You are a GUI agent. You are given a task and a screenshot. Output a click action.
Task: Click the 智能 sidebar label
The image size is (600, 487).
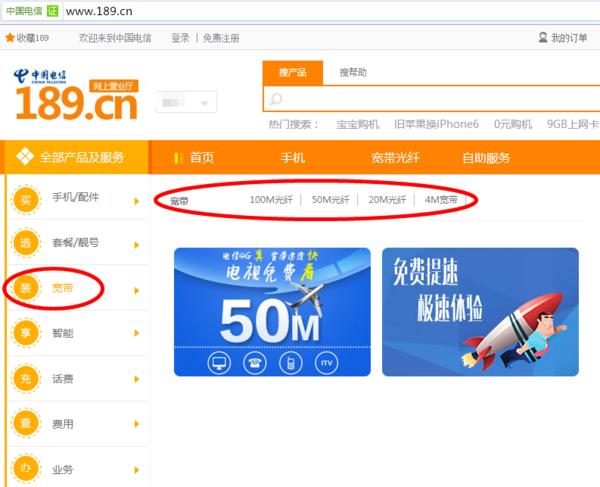click(62, 333)
